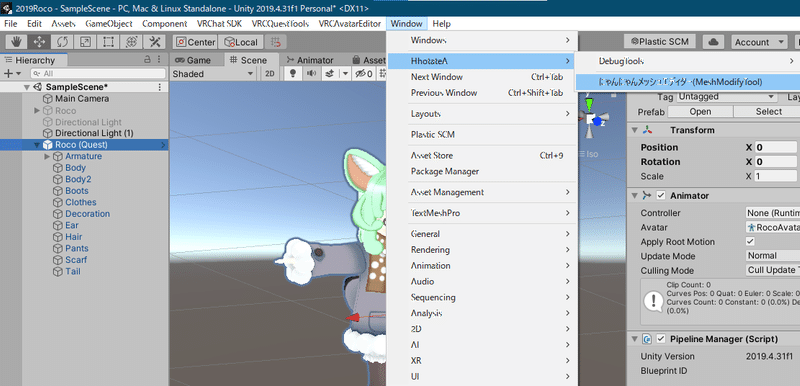Image resolution: width=800 pixels, height=386 pixels.
Task: Open the VRCAvatarEditor menu
Action: coord(350,23)
